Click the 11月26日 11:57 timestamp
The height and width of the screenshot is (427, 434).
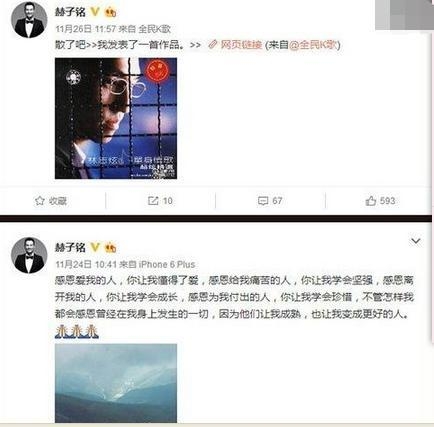point(85,29)
